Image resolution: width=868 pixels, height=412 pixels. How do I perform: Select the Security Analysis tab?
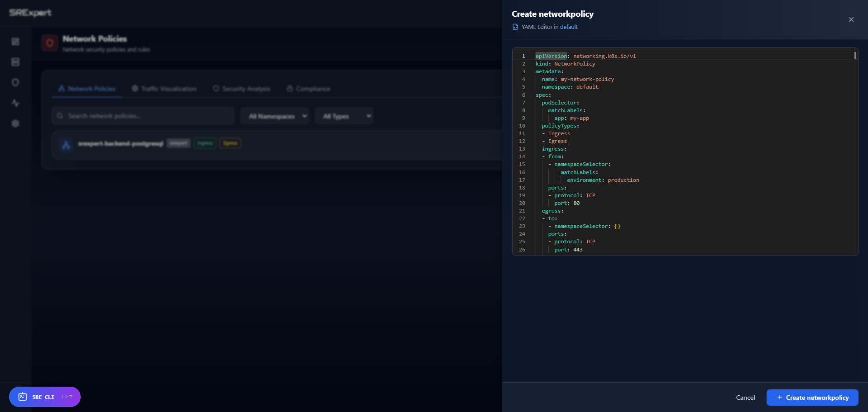click(x=242, y=89)
